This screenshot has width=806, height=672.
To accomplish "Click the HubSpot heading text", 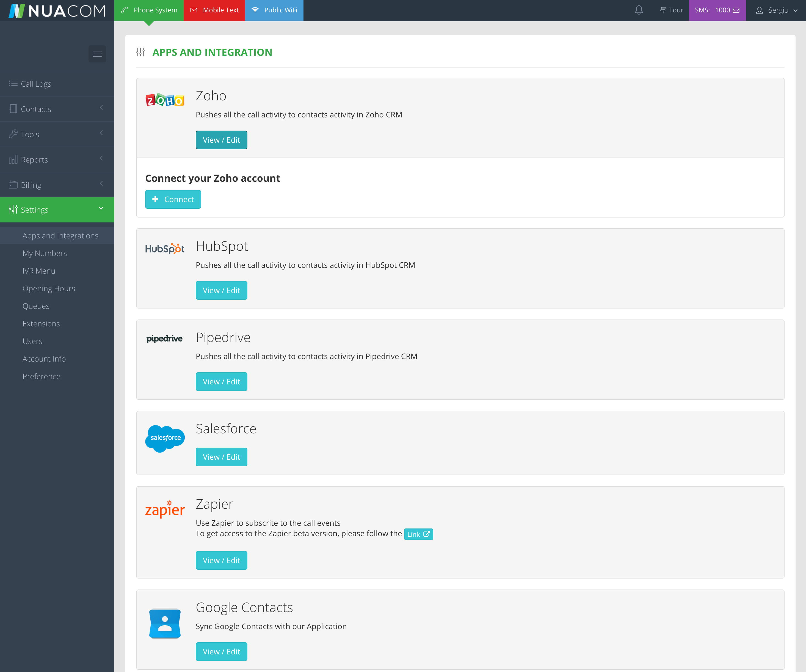I will tap(222, 246).
